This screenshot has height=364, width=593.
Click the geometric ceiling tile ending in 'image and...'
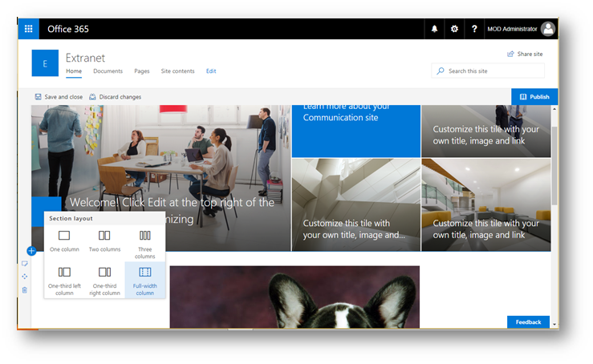point(355,204)
